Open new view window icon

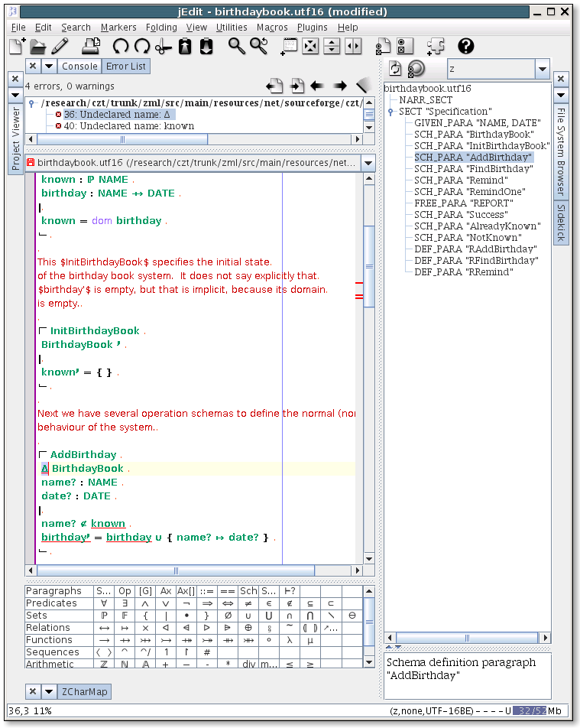289,46
